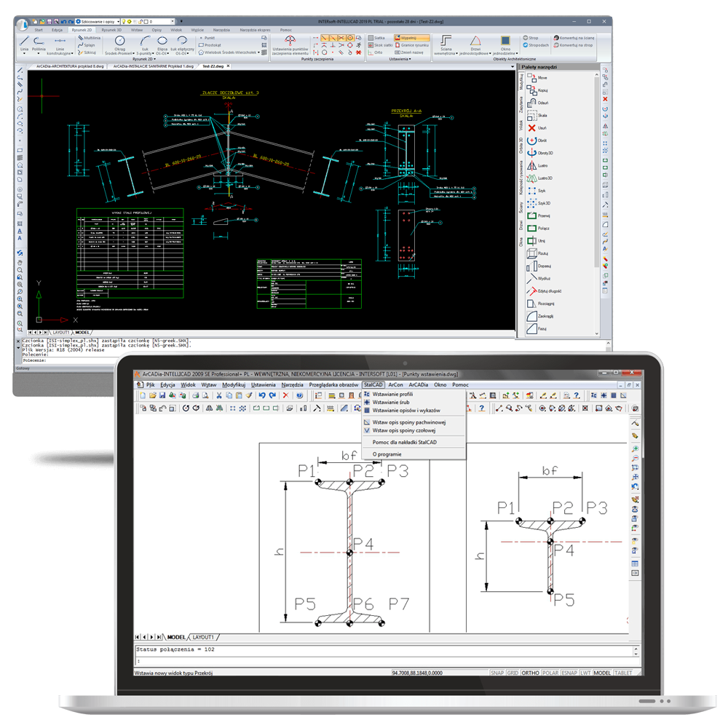Toggle ESNAP in laptop status bar
The image size is (728, 728).
point(570,673)
